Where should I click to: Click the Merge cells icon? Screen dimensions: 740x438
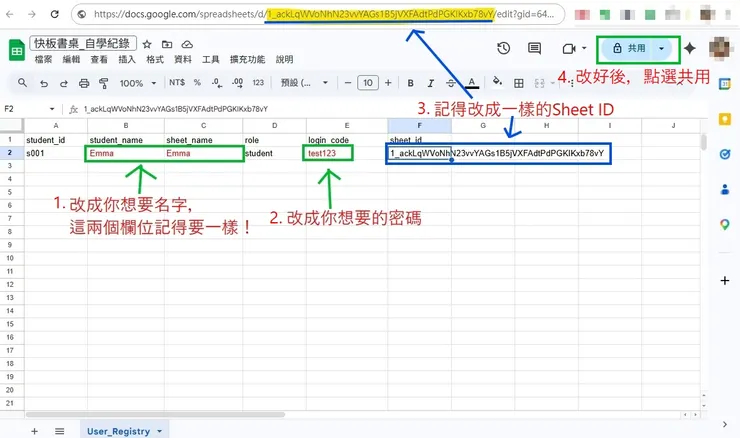tap(539, 84)
